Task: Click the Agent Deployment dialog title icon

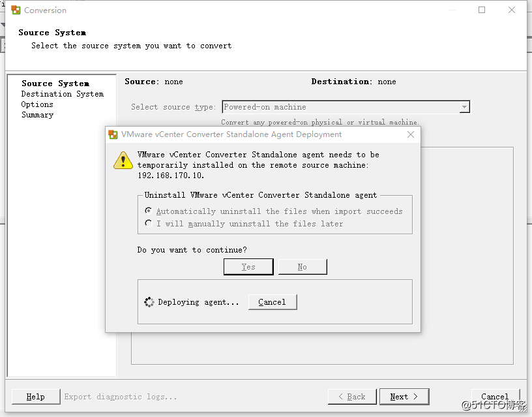Action: coord(113,134)
